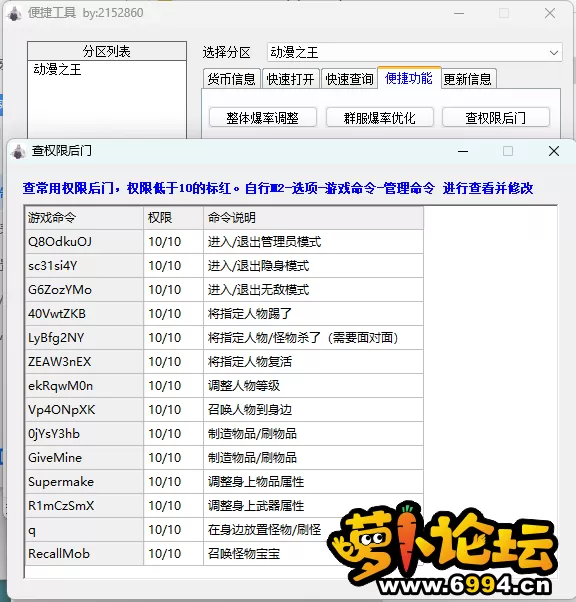Click the 整体爆率调整 button
Viewport: 576px width, 602px height.
pos(263,117)
